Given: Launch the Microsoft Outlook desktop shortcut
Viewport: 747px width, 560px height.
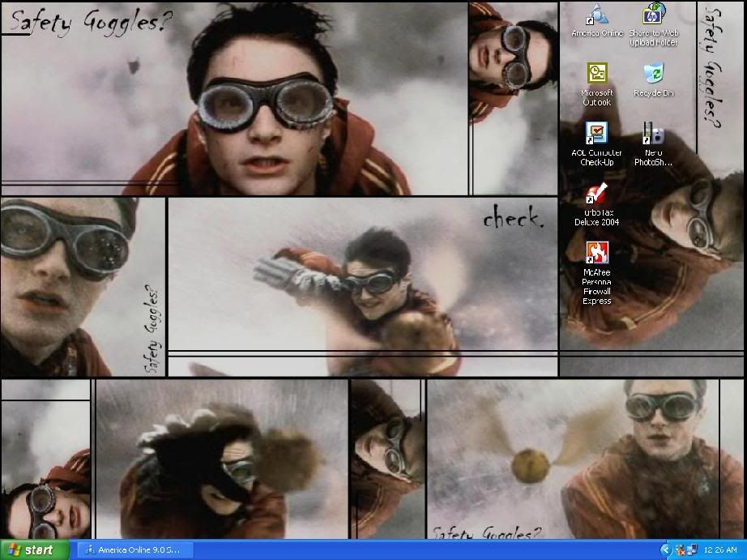Looking at the screenshot, I should [x=596, y=84].
